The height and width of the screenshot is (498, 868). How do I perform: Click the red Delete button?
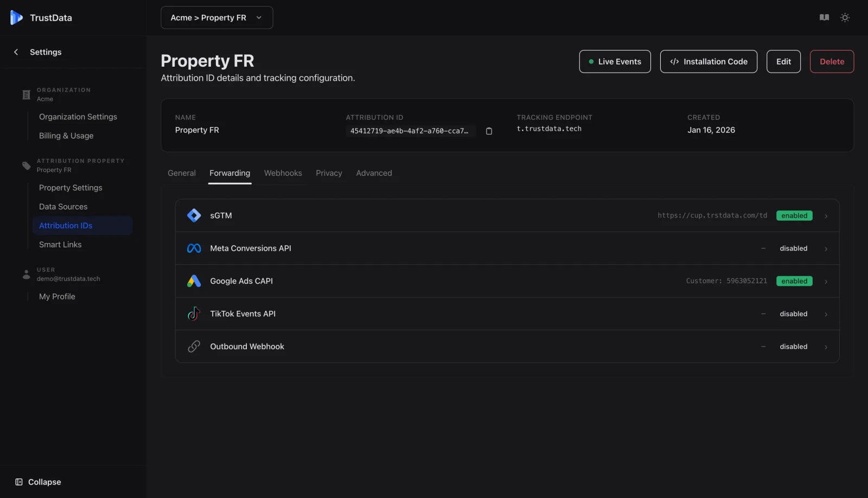[x=832, y=61]
